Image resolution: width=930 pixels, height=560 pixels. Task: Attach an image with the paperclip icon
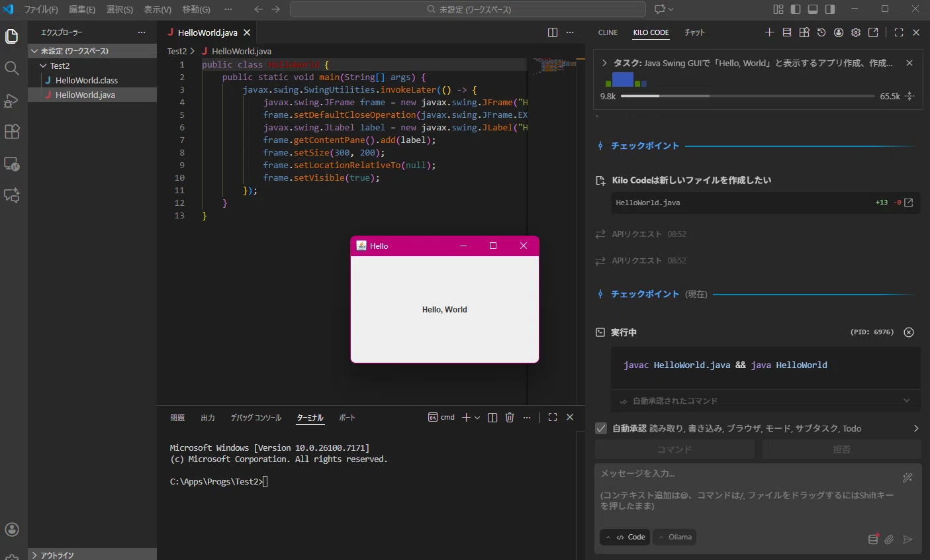pyautogui.click(x=889, y=539)
